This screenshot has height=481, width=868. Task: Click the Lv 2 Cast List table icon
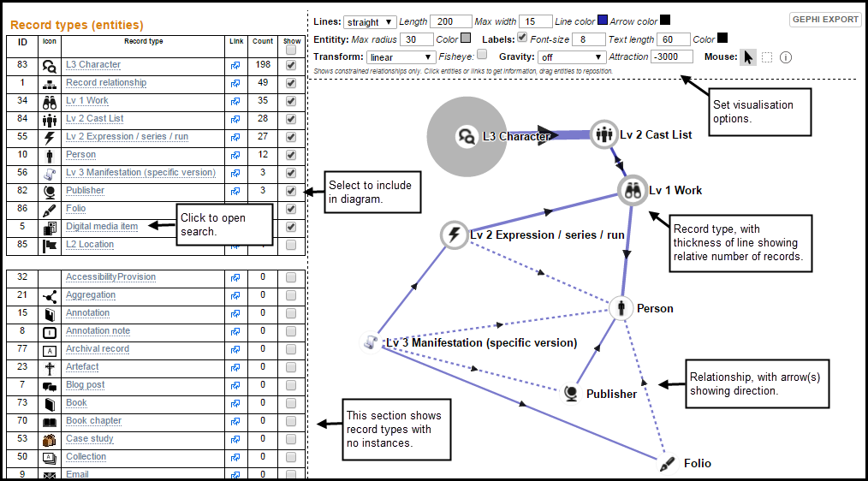coord(50,120)
